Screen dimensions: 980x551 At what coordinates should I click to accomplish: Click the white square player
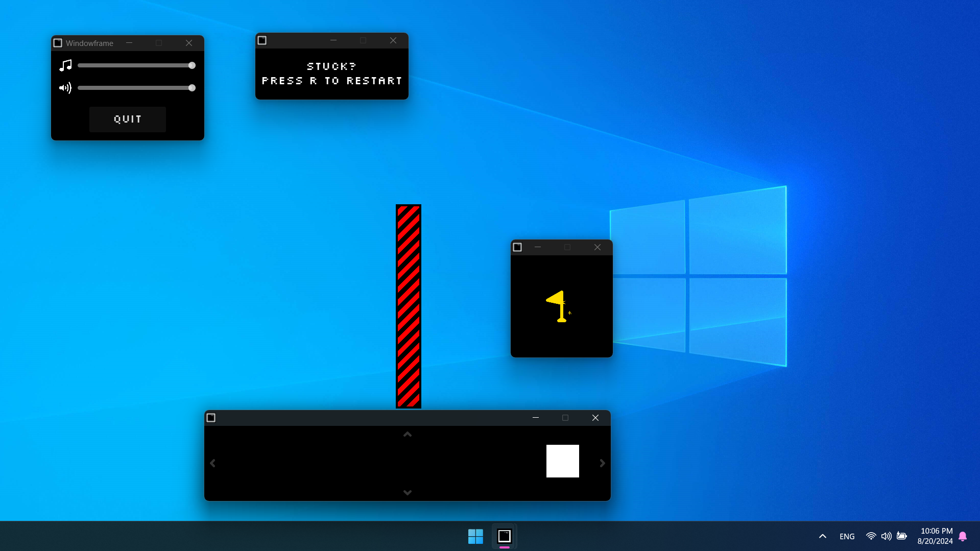562,461
